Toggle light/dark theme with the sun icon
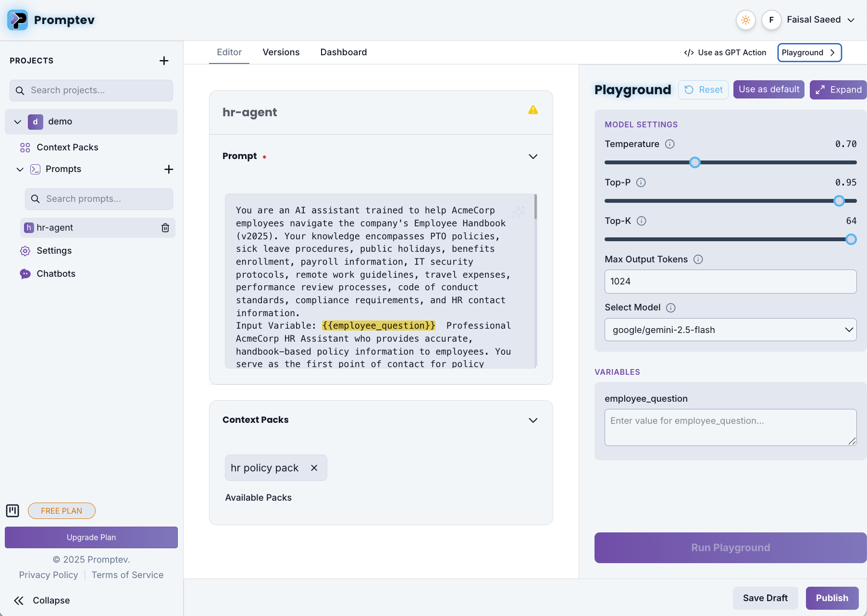Screen dimensions: 867x616 click(x=745, y=20)
